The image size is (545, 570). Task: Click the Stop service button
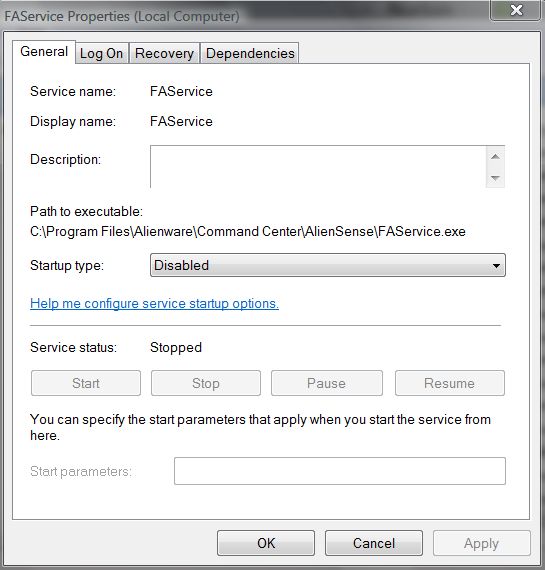206,383
